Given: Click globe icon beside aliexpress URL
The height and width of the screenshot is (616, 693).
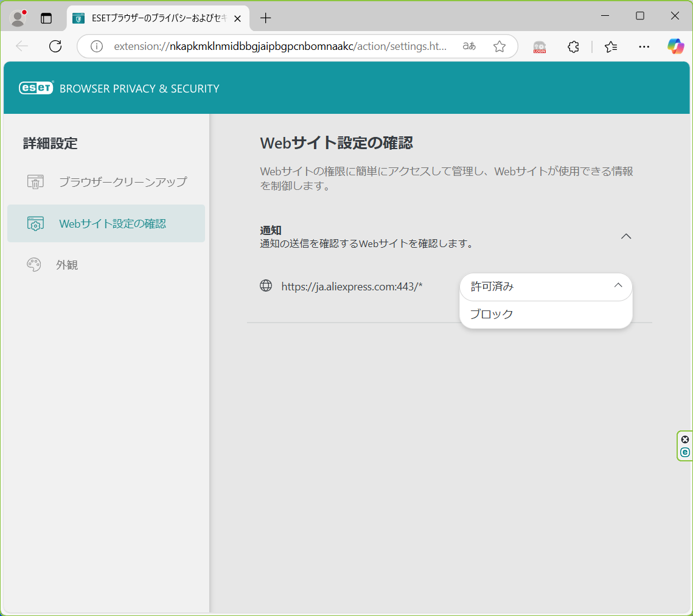Looking at the screenshot, I should pos(266,285).
